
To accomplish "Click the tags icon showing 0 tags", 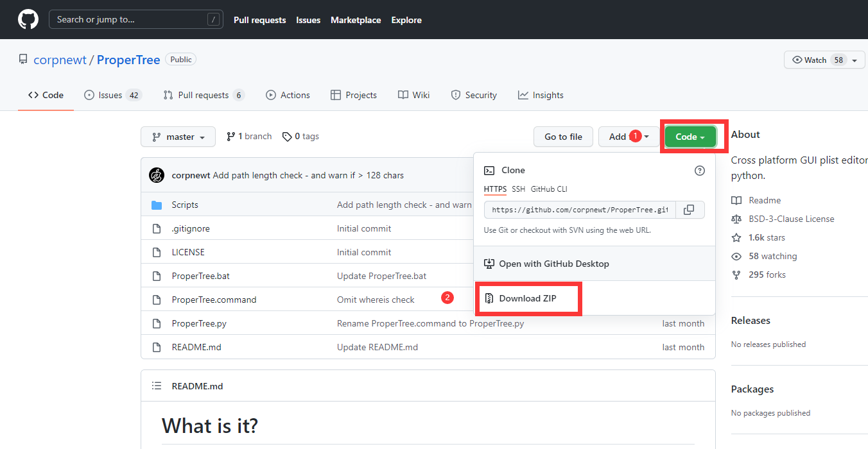I will tap(287, 137).
